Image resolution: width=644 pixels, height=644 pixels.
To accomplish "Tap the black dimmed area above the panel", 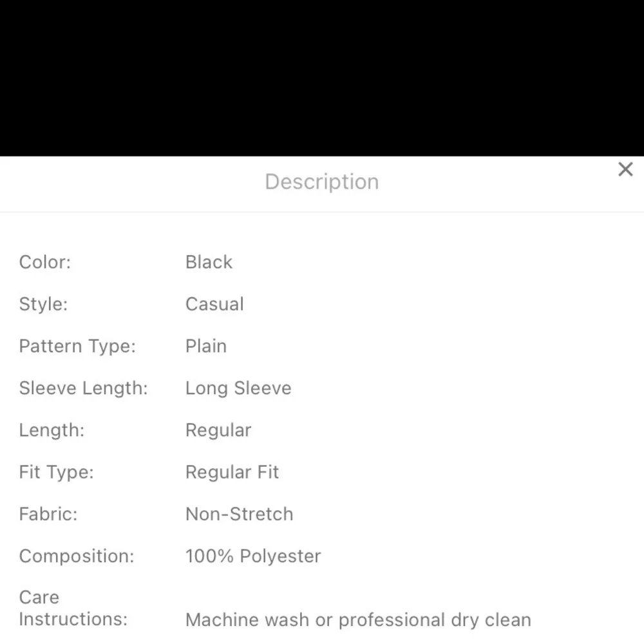I will [x=322, y=77].
